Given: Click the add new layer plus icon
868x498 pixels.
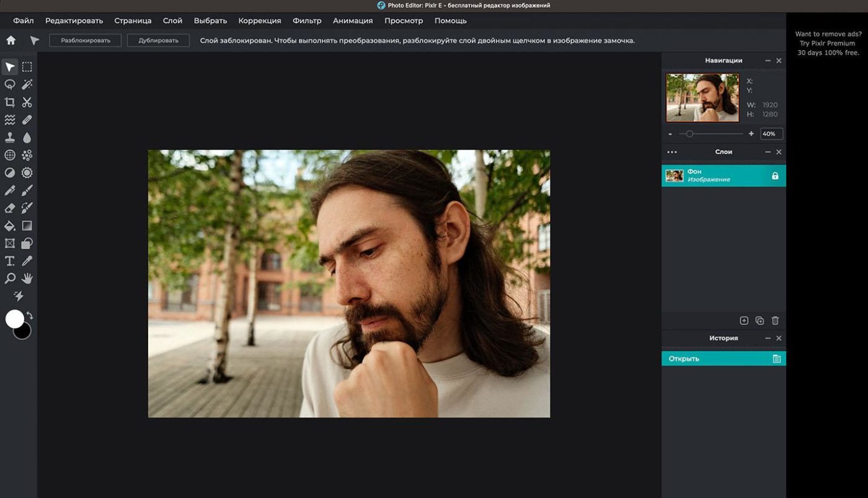Looking at the screenshot, I should point(744,321).
